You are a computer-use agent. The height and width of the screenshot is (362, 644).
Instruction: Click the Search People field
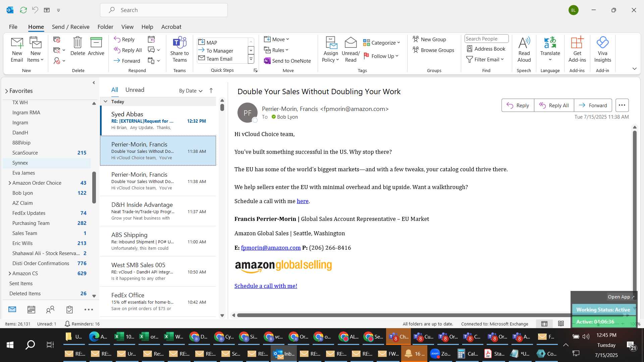486,39
